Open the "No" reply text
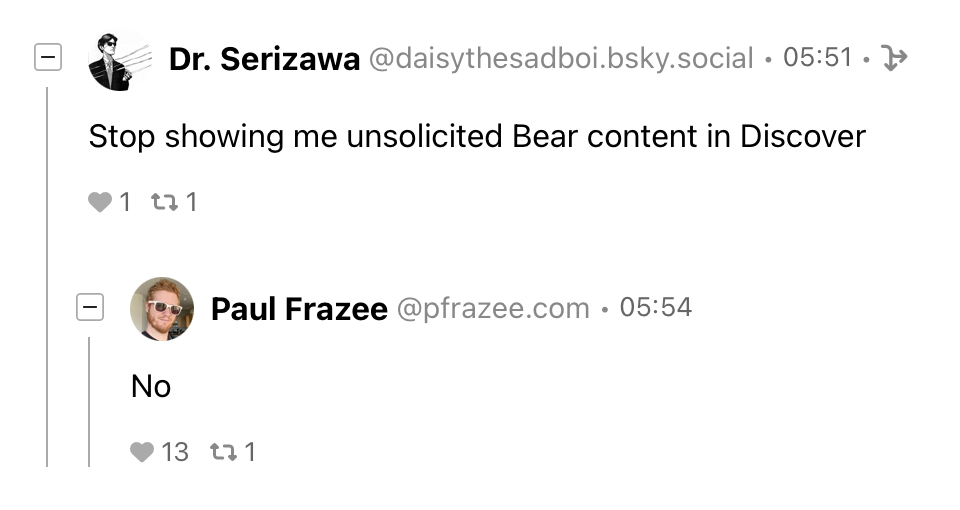 (x=151, y=386)
